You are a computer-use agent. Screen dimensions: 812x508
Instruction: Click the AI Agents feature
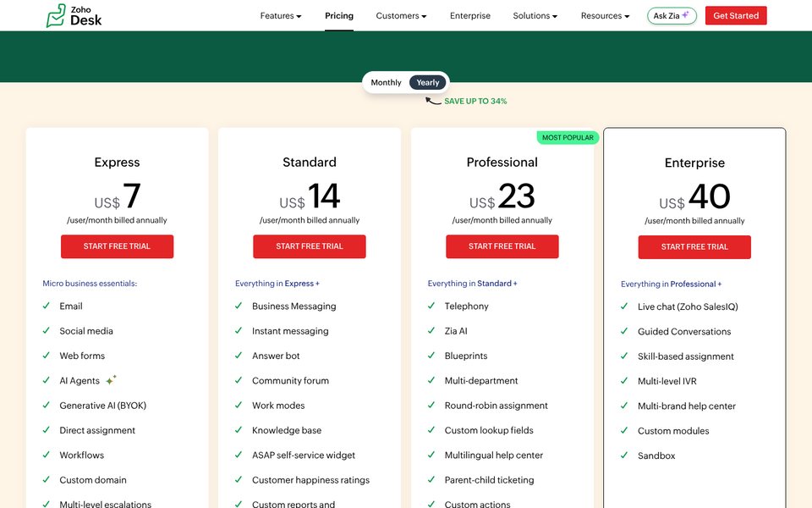point(80,381)
